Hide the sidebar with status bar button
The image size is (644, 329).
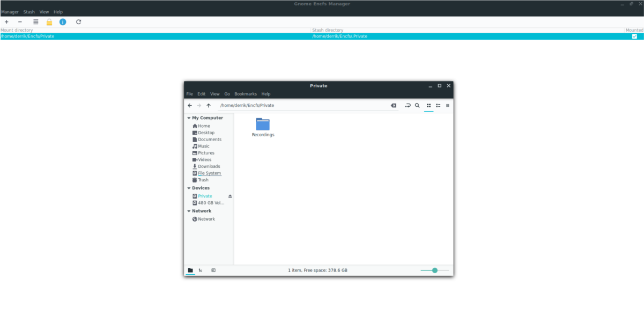pos(213,270)
